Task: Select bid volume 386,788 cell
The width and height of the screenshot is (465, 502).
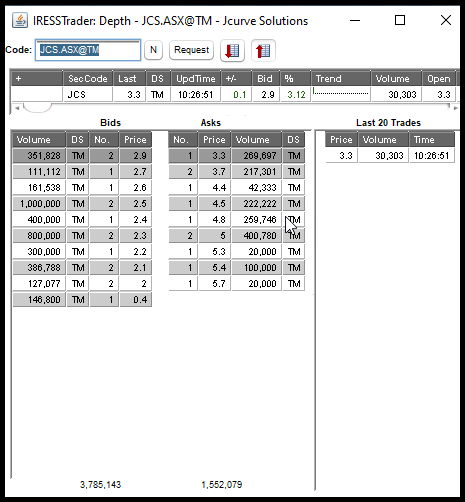Action: (x=39, y=268)
